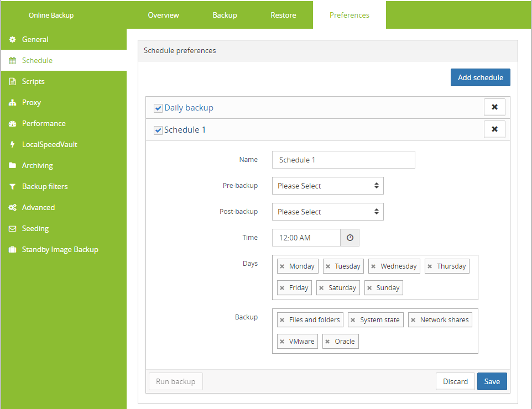Expand the Daily backup schedule section
Viewport: 532px width, 409px height.
coord(189,108)
